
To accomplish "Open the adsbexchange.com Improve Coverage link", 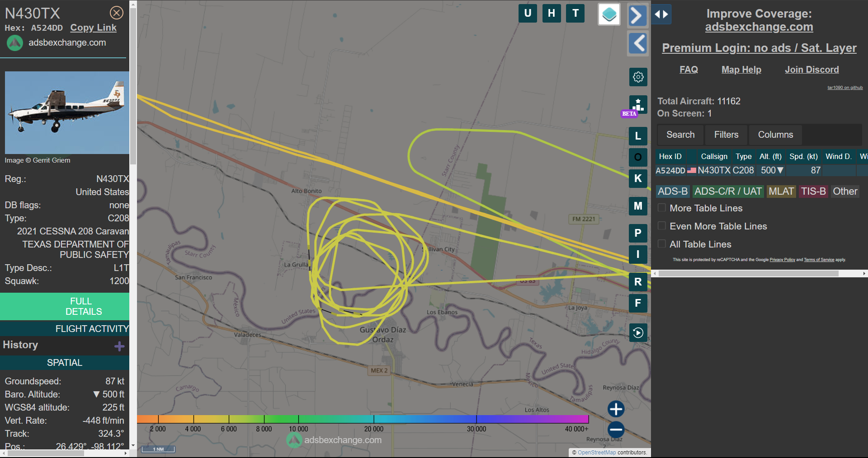I will click(x=759, y=27).
